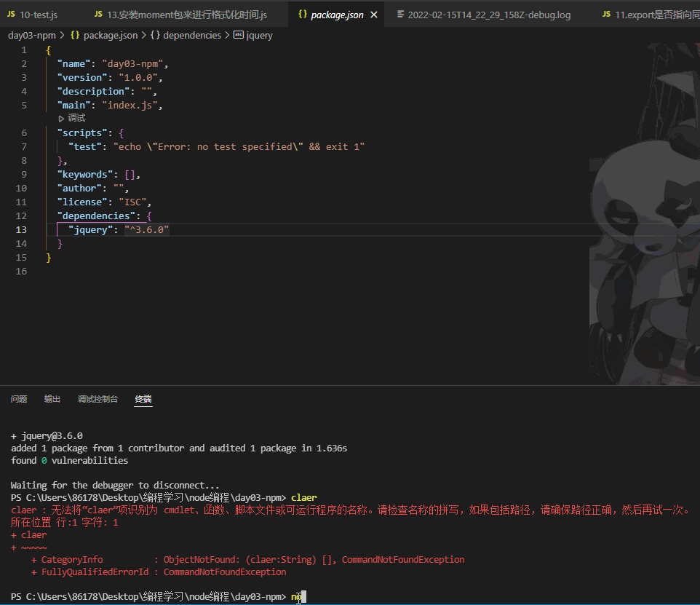
Task: Select dependencies in the breadcrumb
Action: point(192,35)
